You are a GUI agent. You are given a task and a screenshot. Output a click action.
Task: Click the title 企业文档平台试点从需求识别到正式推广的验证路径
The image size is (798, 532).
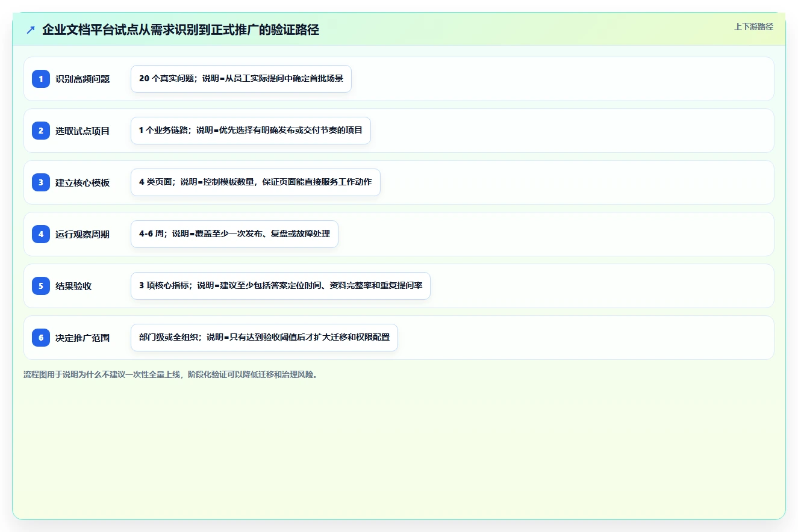point(180,29)
